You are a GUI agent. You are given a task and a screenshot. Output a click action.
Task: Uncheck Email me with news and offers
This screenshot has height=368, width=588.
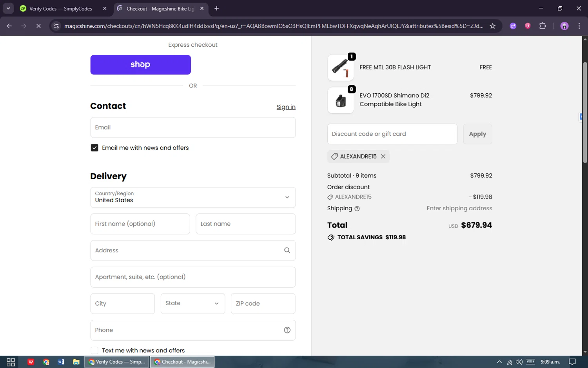(94, 148)
